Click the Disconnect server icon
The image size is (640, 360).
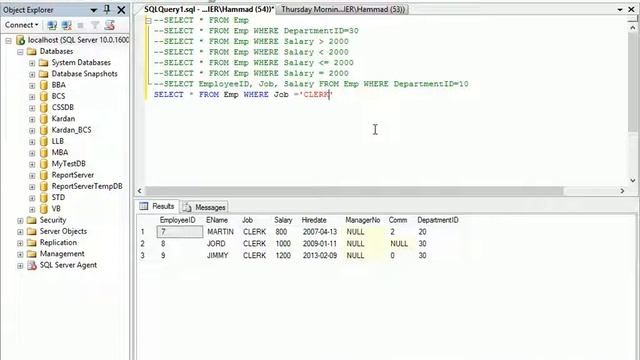click(x=66, y=25)
